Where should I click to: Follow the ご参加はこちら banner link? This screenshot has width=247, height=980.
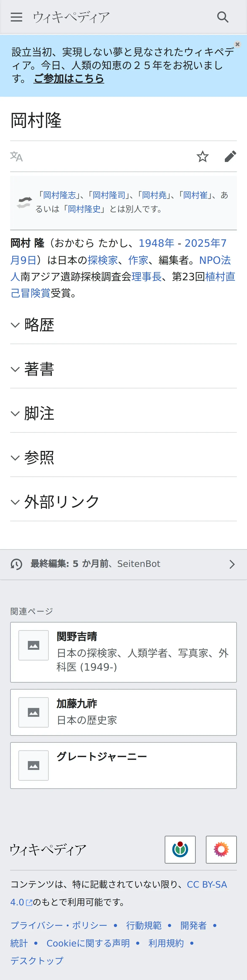68,78
